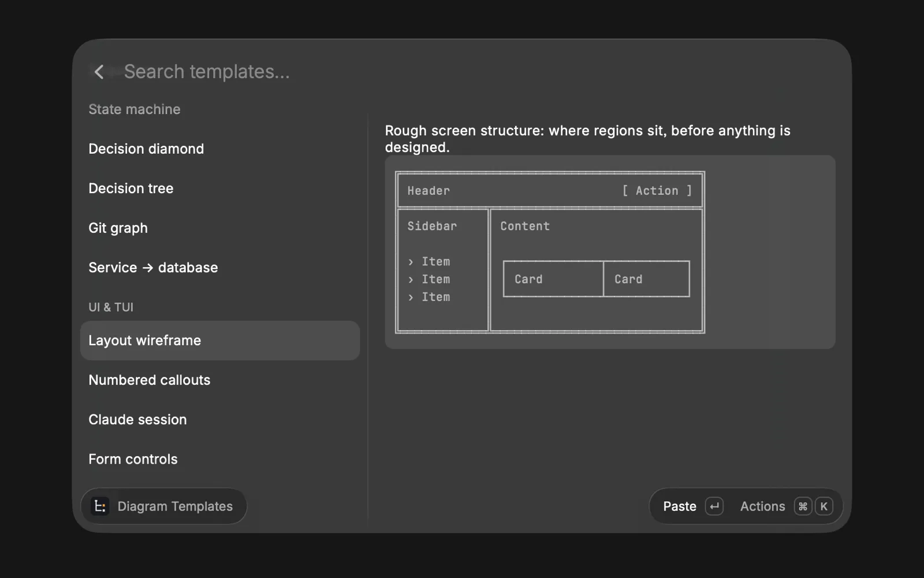Click the Diagram Templates extension icon

click(100, 506)
